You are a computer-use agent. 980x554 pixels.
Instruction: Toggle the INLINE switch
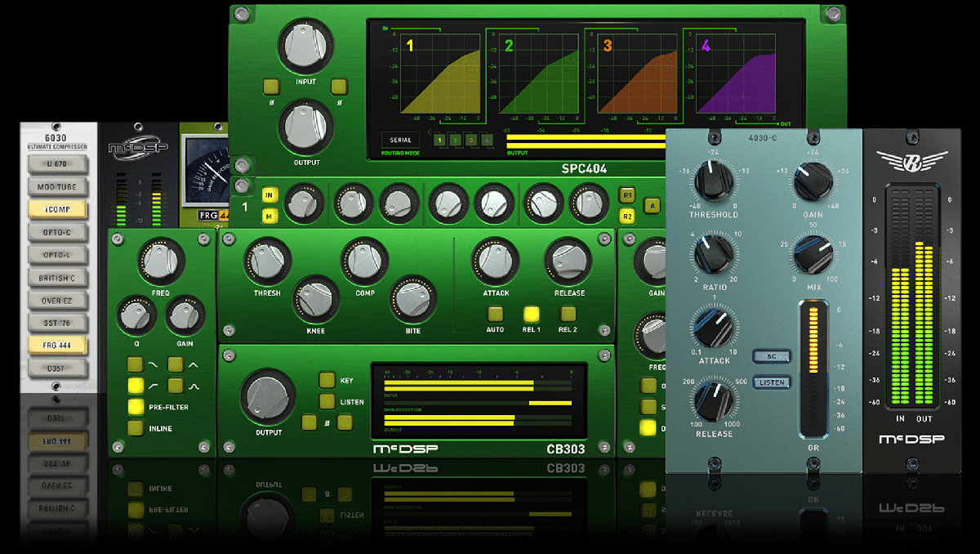136,427
